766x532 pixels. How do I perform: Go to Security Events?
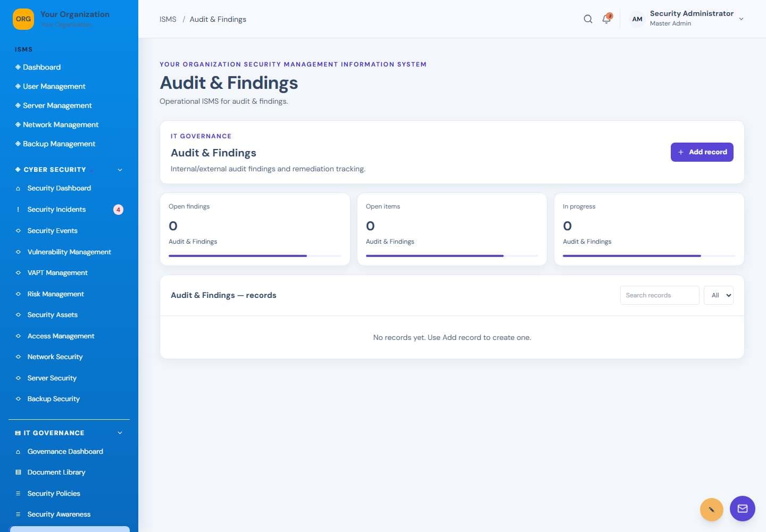coord(52,231)
